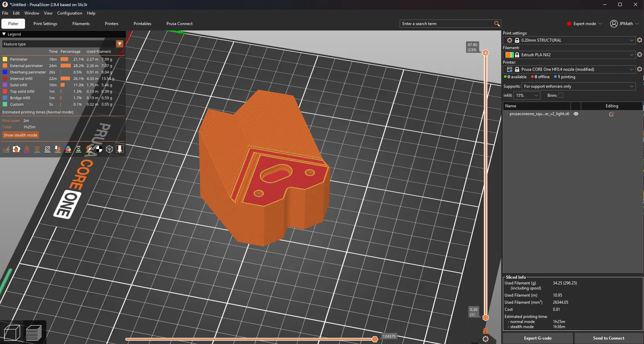The height and width of the screenshot is (344, 644).
Task: Open the File menu
Action: click(x=5, y=13)
